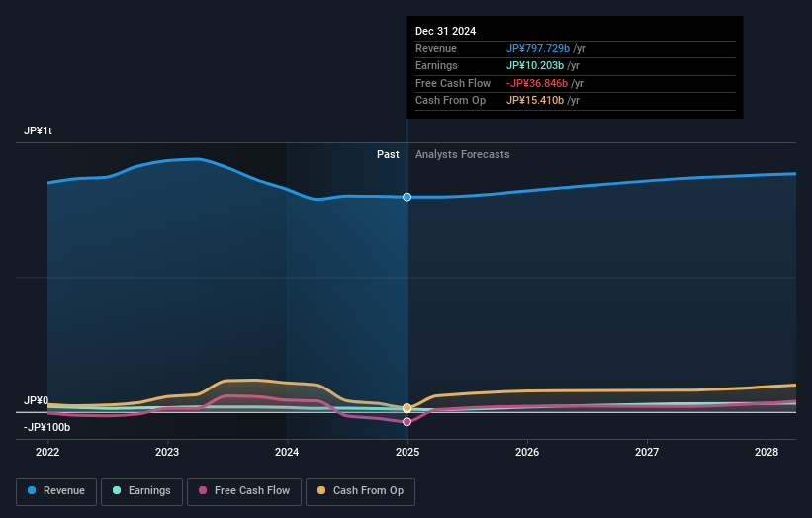
Task: Click the 2026 x-axis label
Action: click(527, 452)
